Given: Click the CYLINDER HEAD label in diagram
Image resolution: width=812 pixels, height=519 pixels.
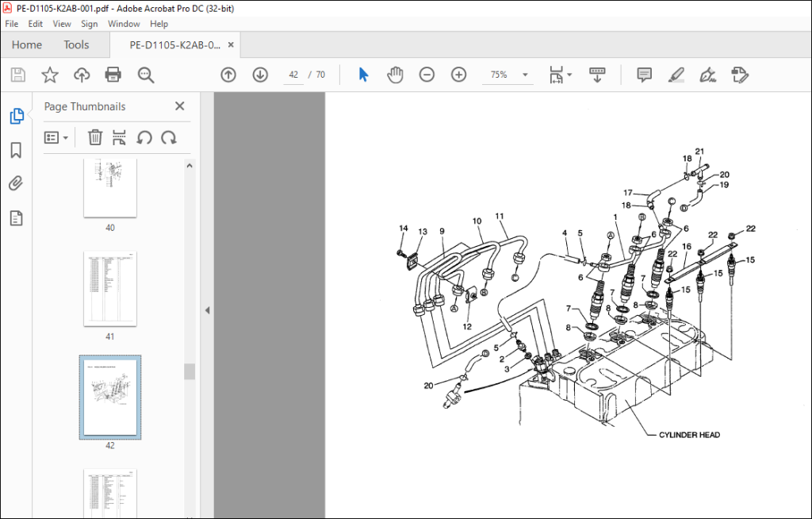Looking at the screenshot, I should (689, 435).
